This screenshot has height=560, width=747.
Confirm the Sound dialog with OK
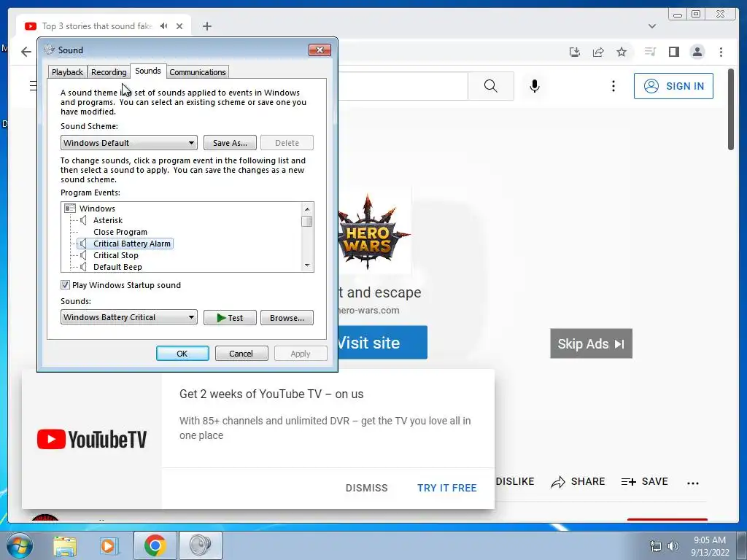click(x=182, y=354)
